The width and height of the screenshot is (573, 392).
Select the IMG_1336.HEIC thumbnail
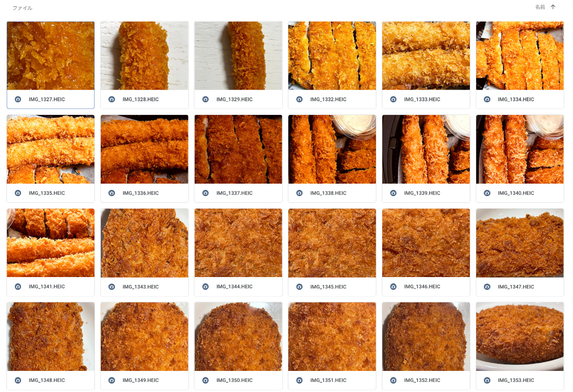[x=144, y=149]
